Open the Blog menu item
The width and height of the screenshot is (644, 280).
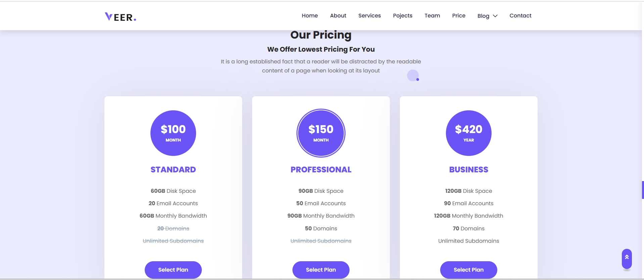point(483,16)
